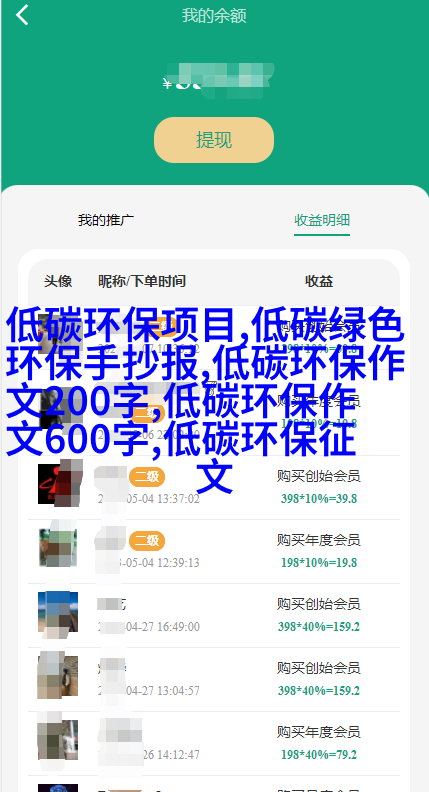Click 398*40%=159.2 in the 16:49:00 row
This screenshot has height=792, width=429.
(319, 627)
